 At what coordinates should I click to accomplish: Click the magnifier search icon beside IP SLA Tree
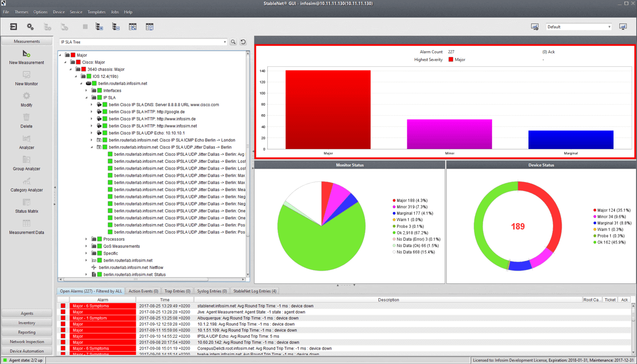pos(234,42)
